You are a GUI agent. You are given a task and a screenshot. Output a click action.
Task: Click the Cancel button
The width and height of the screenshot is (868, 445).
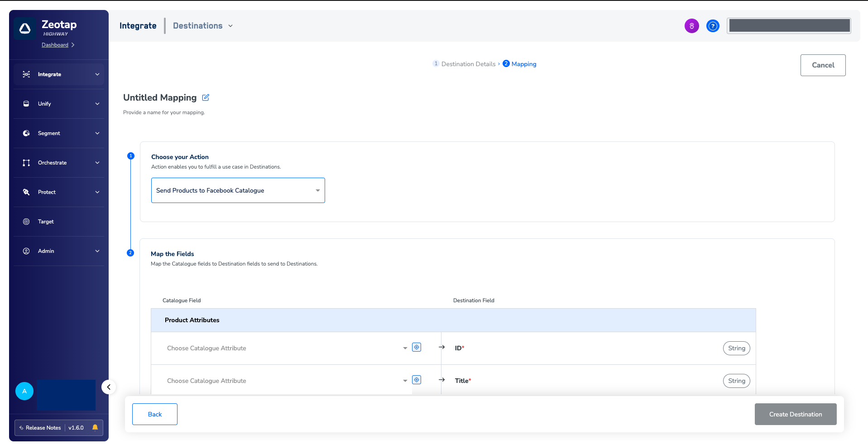coord(823,65)
